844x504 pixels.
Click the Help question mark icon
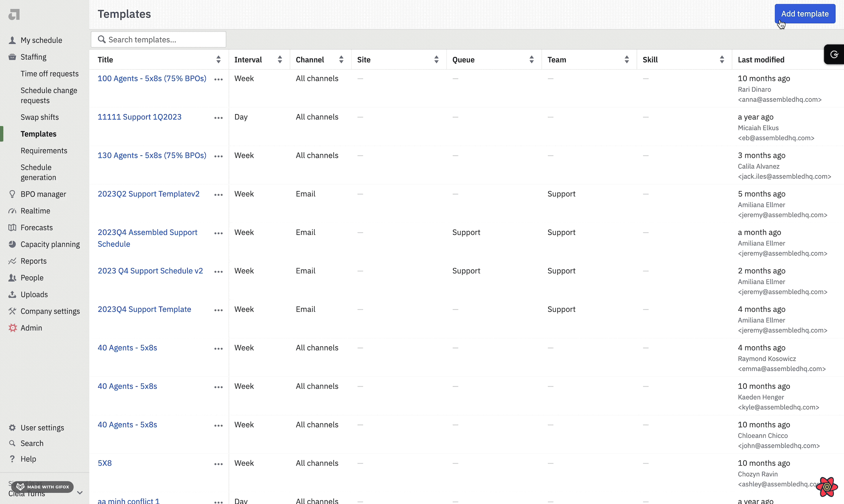click(x=12, y=459)
